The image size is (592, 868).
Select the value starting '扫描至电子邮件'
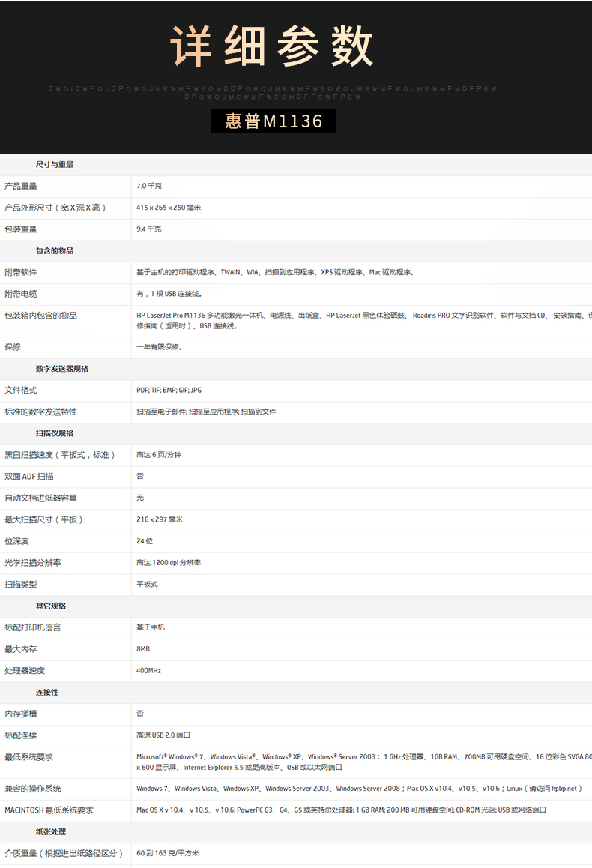pyautogui.click(x=206, y=412)
